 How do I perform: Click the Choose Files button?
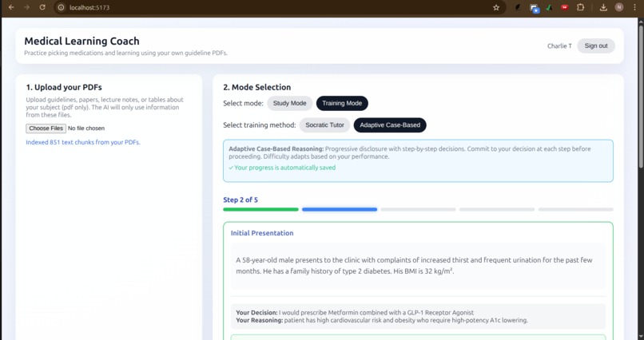point(46,128)
